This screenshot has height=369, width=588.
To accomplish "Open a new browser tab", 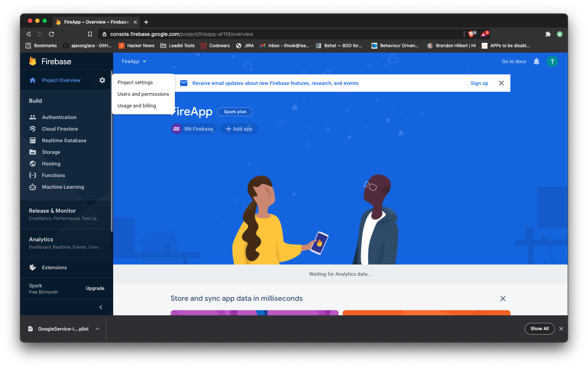I will [x=146, y=22].
